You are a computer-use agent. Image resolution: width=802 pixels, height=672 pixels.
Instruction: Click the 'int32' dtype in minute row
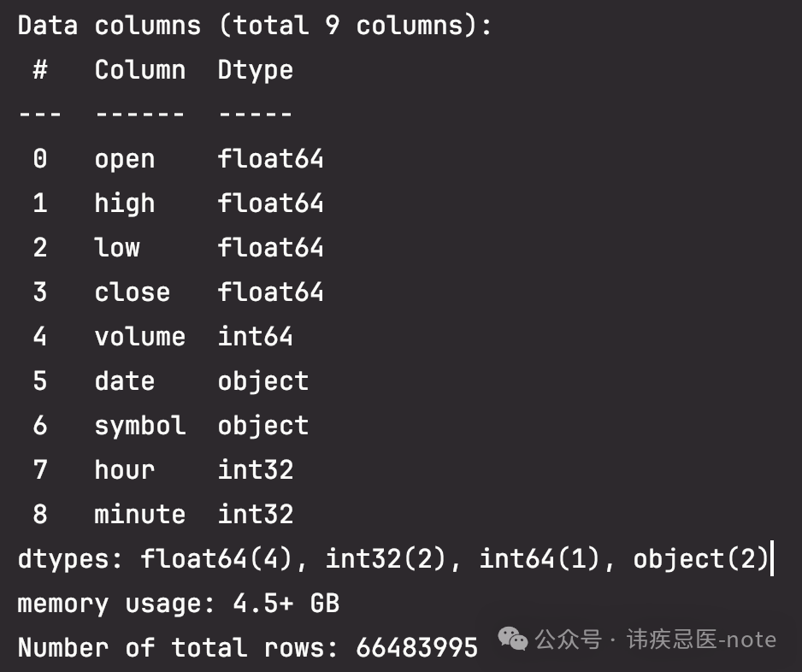(x=255, y=514)
